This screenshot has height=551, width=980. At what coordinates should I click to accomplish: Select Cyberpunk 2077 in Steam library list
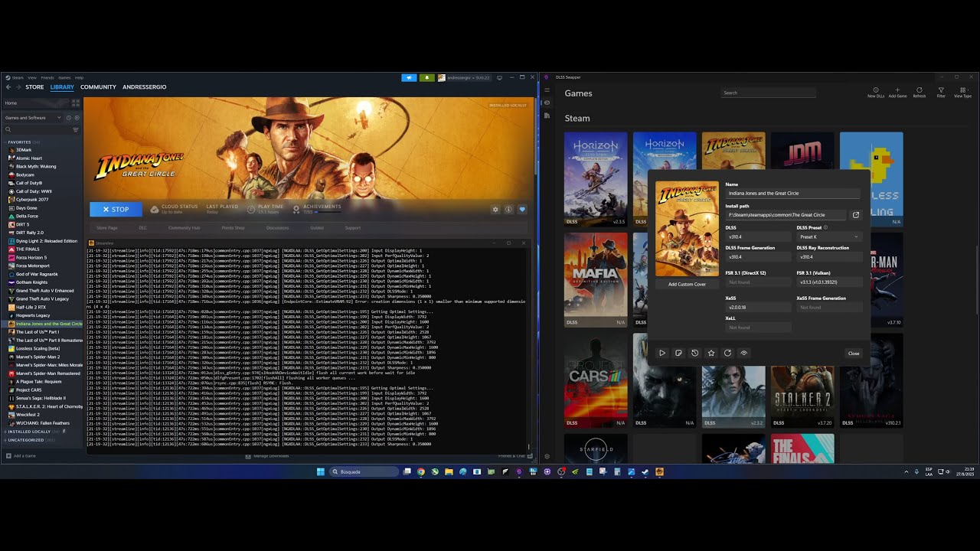tap(32, 200)
